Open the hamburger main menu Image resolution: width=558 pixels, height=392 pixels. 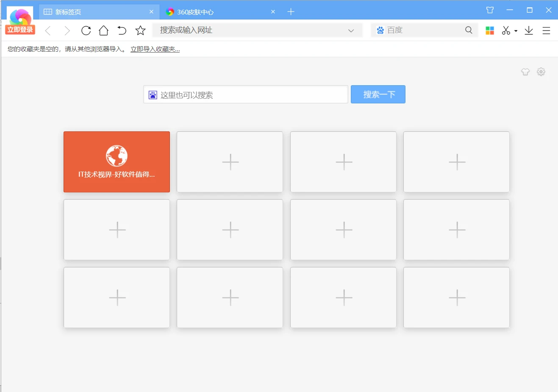pyautogui.click(x=547, y=31)
